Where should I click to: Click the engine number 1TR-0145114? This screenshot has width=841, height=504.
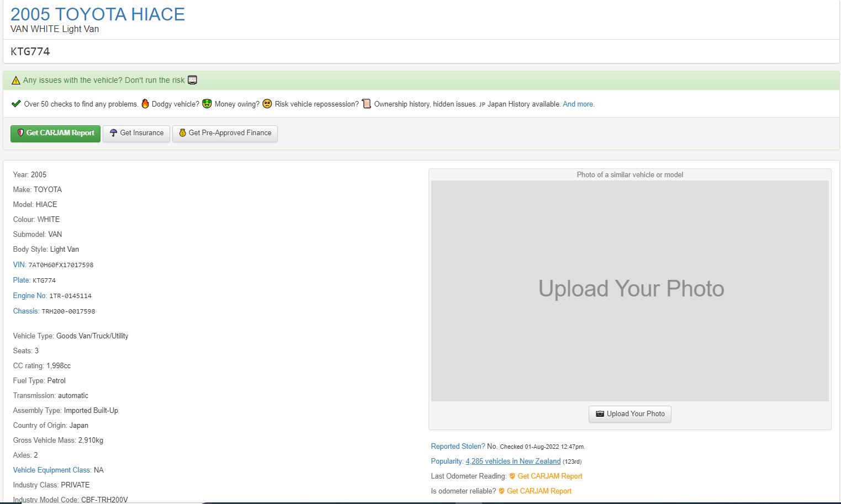[70, 296]
